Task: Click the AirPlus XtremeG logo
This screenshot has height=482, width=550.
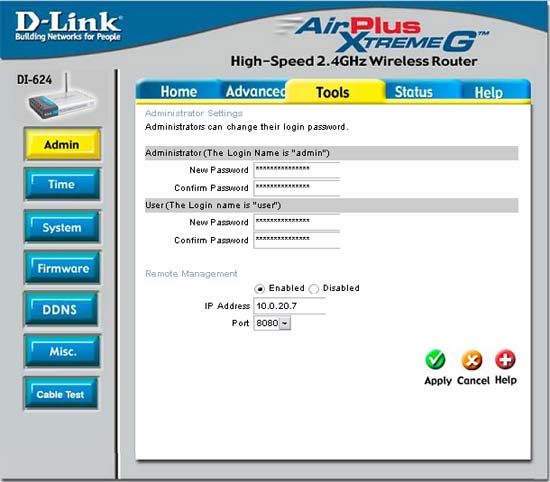Action: [x=384, y=34]
